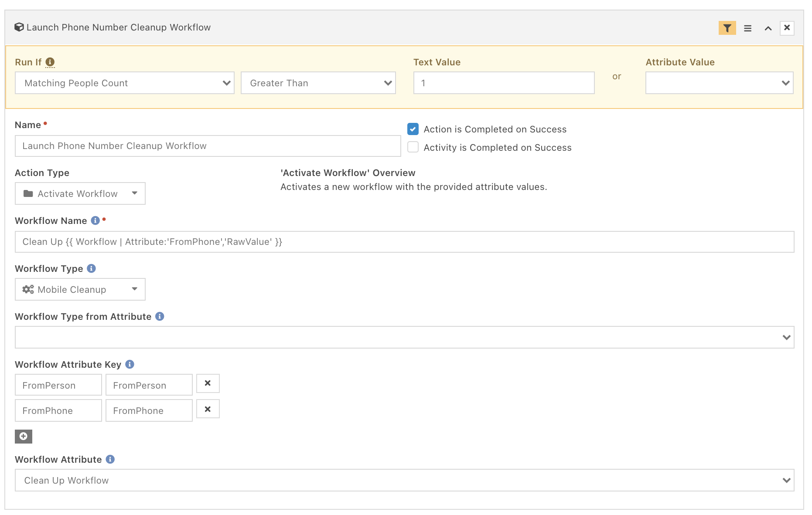Check Activity is Completed on Success
The image size is (812, 515).
[413, 147]
